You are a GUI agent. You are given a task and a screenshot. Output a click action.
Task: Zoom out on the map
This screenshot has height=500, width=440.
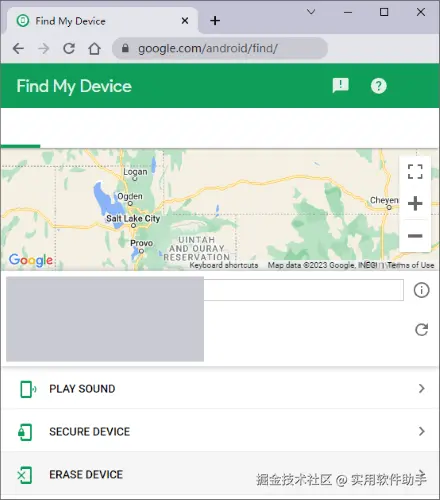(415, 236)
